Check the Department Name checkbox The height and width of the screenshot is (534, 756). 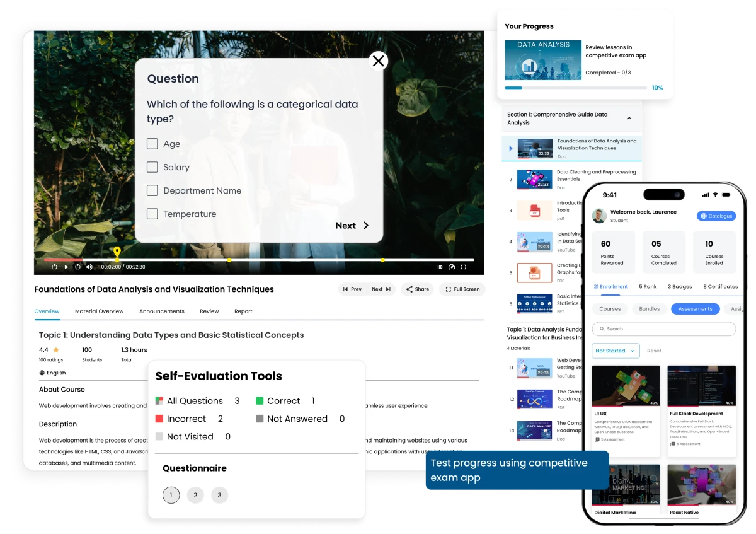coord(152,190)
